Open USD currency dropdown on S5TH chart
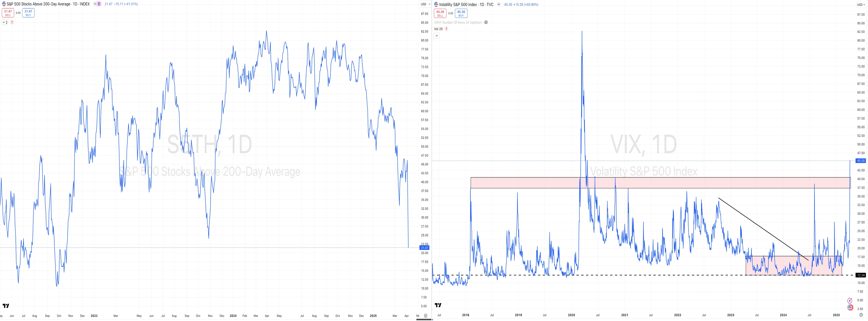The width and height of the screenshot is (868, 321). (425, 4)
